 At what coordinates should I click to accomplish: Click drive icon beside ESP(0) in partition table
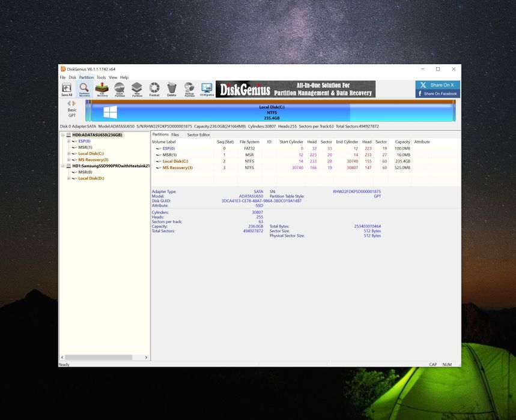(159, 149)
